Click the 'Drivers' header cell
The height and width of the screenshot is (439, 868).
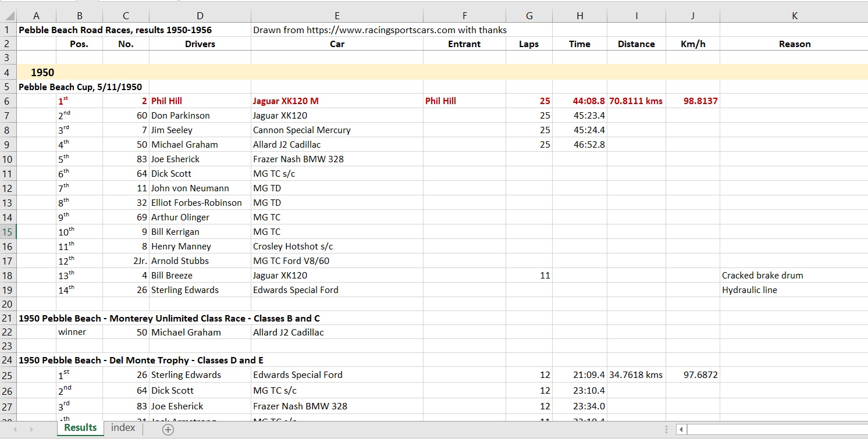click(x=200, y=44)
